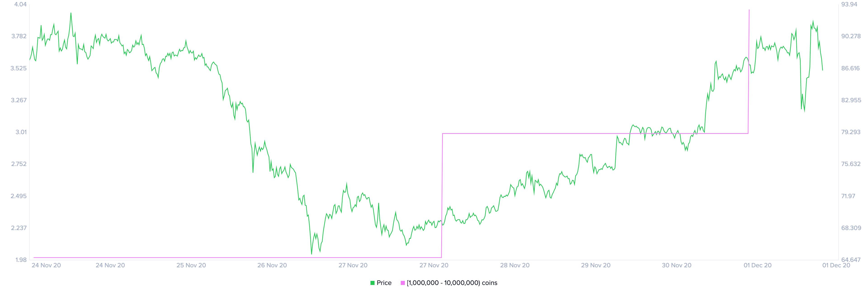This screenshot has height=294, width=868.
Task: Click the 25 Nov 20 date label
Action: [191, 265]
